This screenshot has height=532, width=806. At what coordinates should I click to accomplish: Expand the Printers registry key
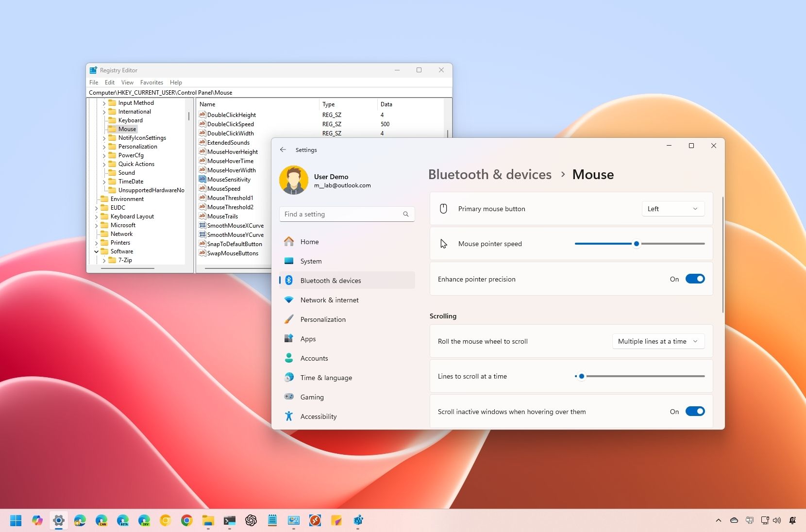tap(97, 242)
